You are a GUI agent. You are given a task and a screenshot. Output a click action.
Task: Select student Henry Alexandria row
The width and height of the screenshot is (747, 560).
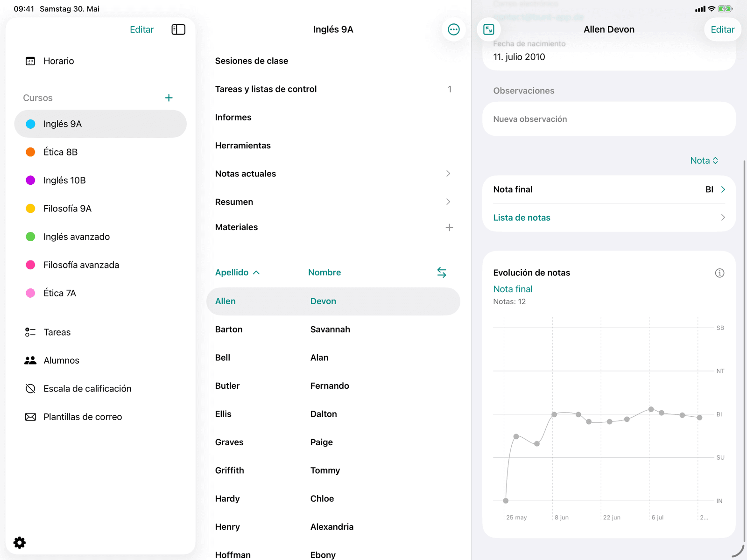click(333, 527)
